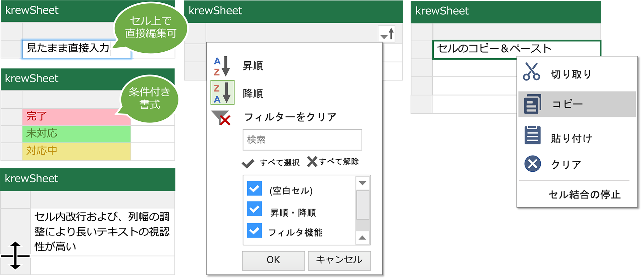Uncheck the 昇順・降順 checkbox
644x279 pixels.
coord(255,209)
